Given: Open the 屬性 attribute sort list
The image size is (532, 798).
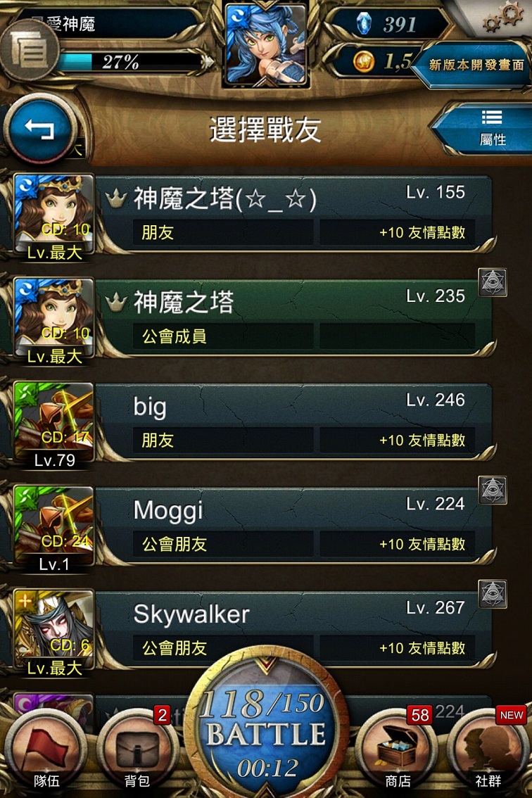Looking at the screenshot, I should (486, 127).
